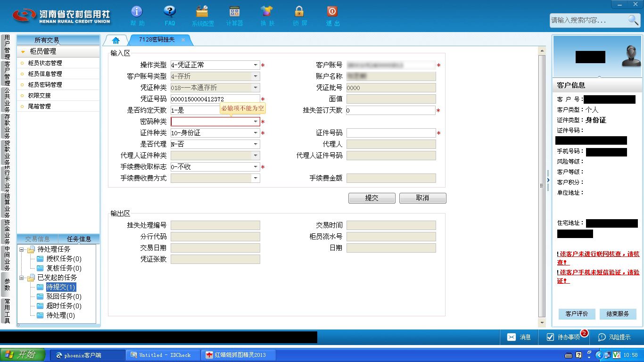Open the 常用工具 side tab

[x=7, y=311]
